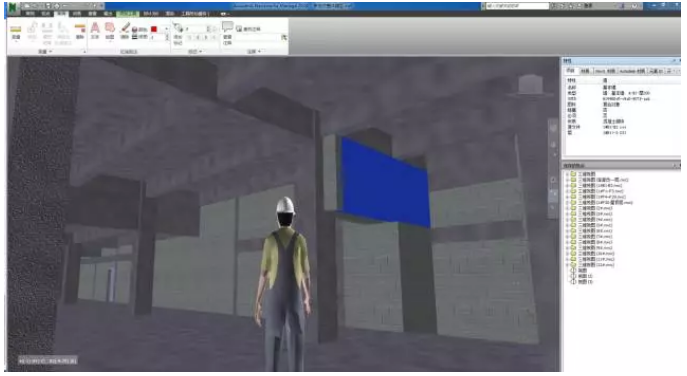
Task: Click the avatar worker with white helmet
Action: pos(284,284)
